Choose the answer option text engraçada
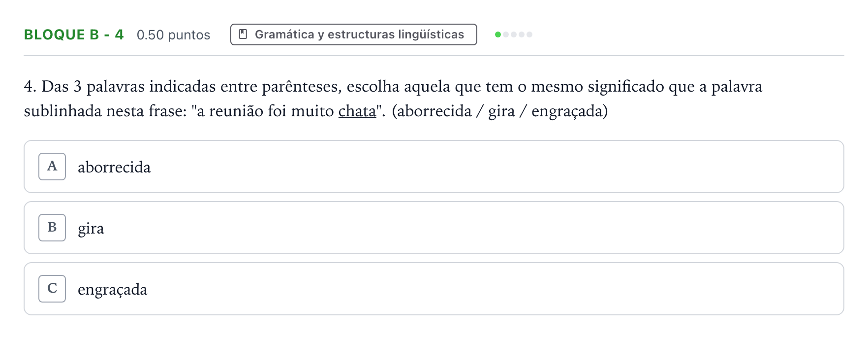This screenshot has height=339, width=868. click(x=113, y=290)
